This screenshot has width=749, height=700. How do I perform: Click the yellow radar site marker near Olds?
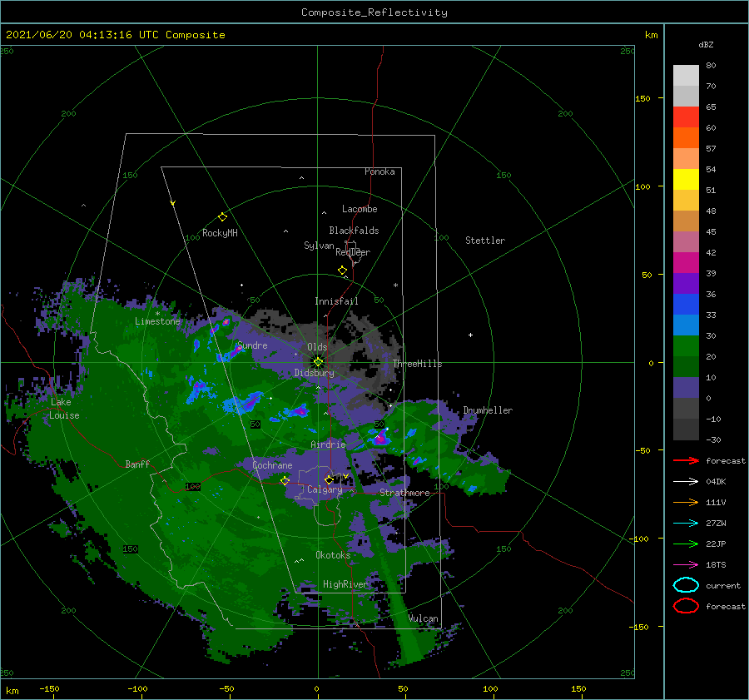tap(318, 362)
